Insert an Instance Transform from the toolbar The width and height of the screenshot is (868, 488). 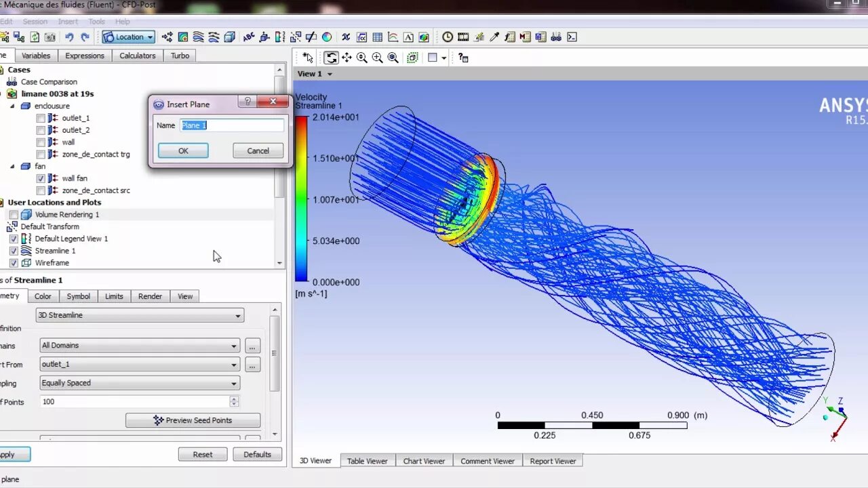click(296, 37)
